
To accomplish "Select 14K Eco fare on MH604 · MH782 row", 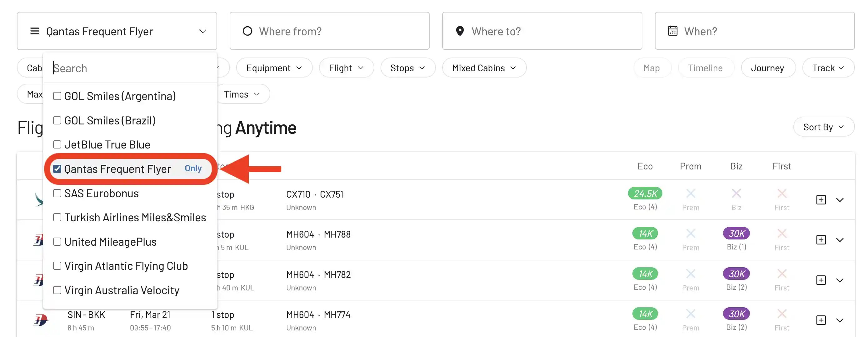I will tap(645, 274).
